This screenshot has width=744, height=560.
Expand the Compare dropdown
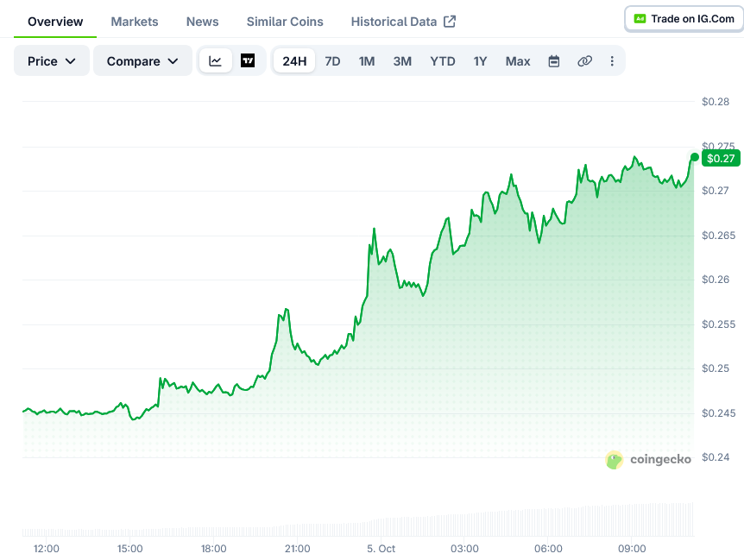coord(142,60)
